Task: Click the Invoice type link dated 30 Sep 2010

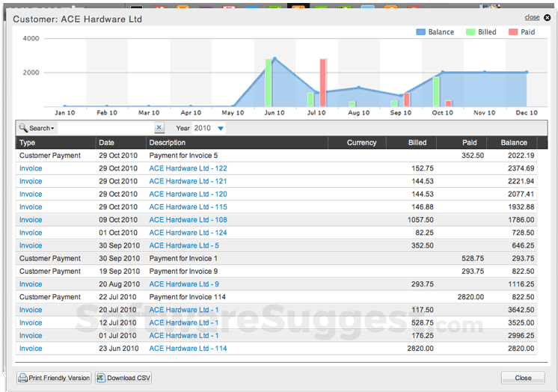Action: (31, 245)
